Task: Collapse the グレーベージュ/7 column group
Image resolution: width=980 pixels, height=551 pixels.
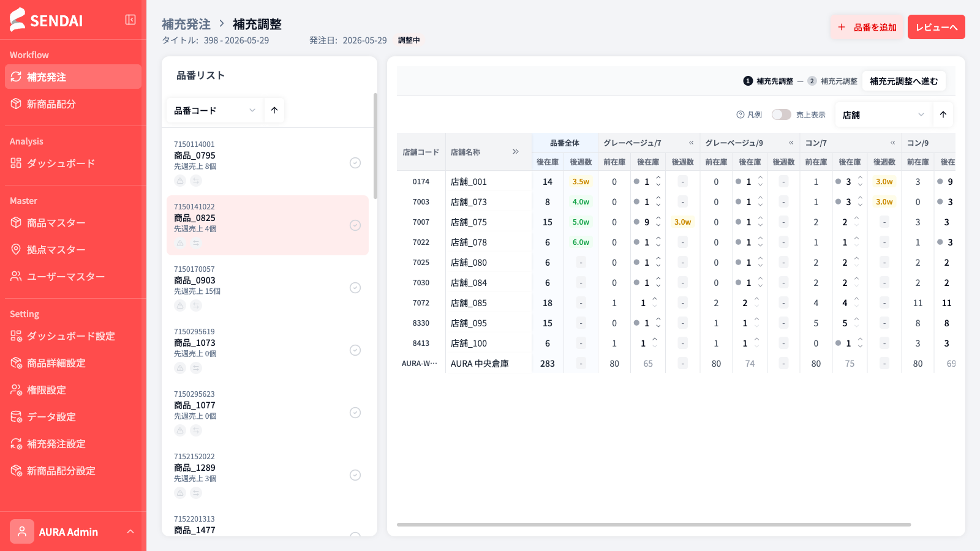Action: click(x=691, y=143)
